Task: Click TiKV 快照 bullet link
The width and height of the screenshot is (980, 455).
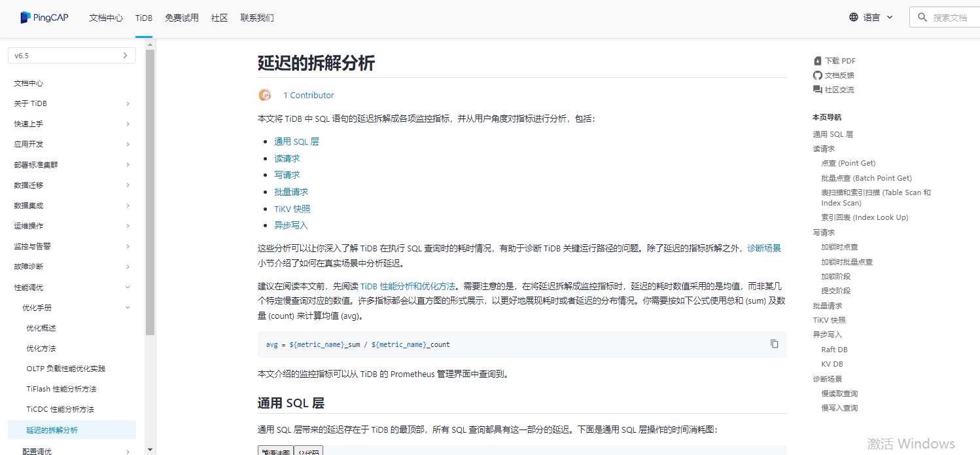Action: (x=292, y=209)
